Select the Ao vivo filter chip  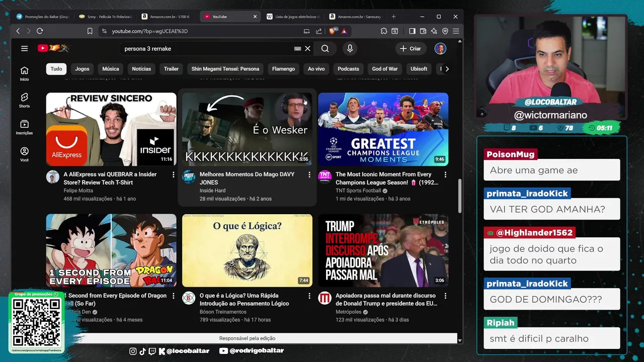click(316, 69)
